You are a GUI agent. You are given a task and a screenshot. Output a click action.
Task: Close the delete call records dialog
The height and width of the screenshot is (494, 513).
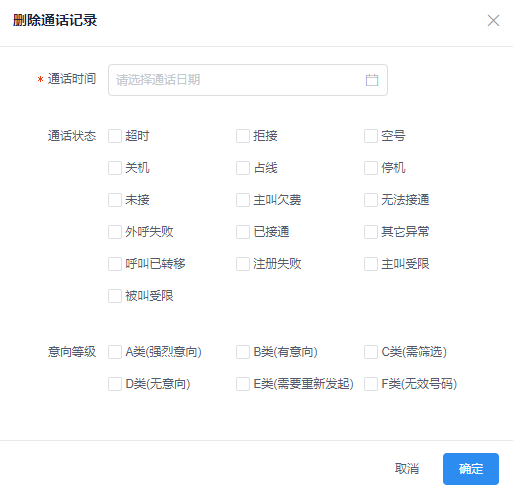tap(493, 20)
